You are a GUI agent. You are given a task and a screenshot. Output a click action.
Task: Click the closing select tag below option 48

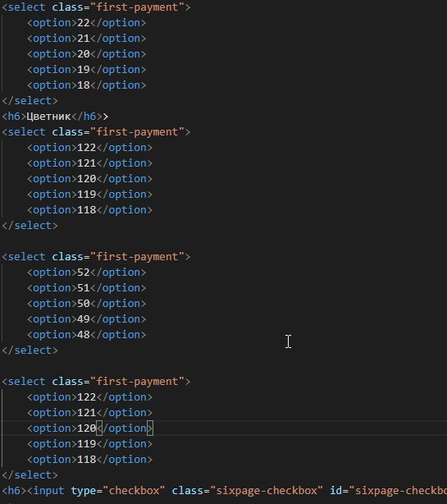pos(30,351)
